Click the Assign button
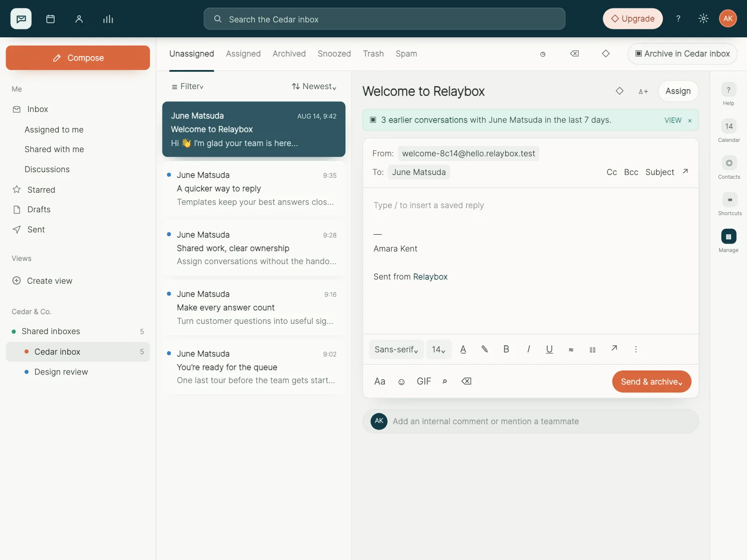The image size is (747, 560). [x=678, y=91]
